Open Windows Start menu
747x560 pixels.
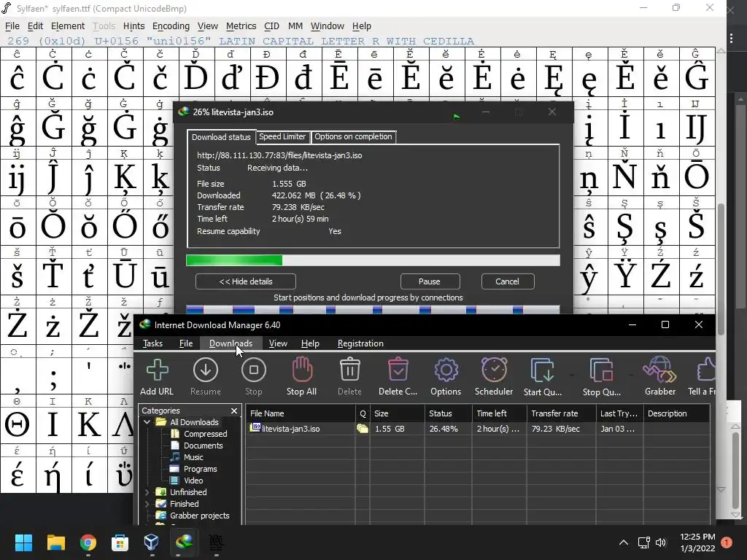pos(24,542)
